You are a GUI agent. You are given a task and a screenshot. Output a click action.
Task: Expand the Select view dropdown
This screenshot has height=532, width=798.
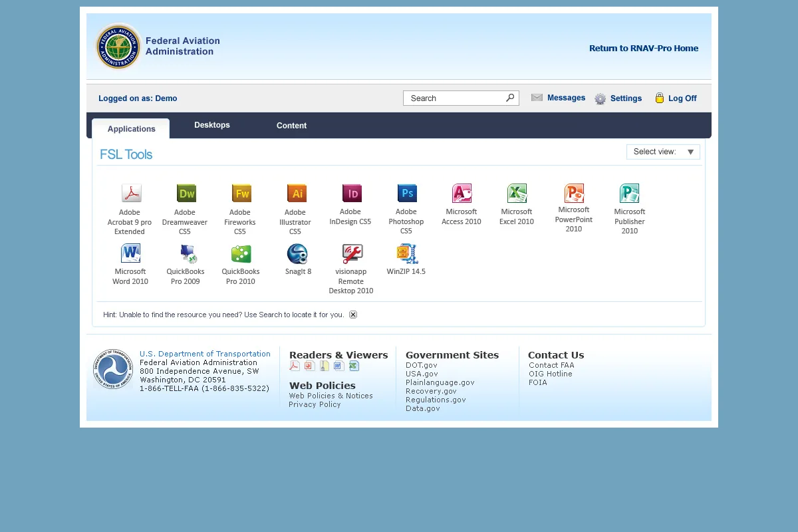tap(663, 152)
